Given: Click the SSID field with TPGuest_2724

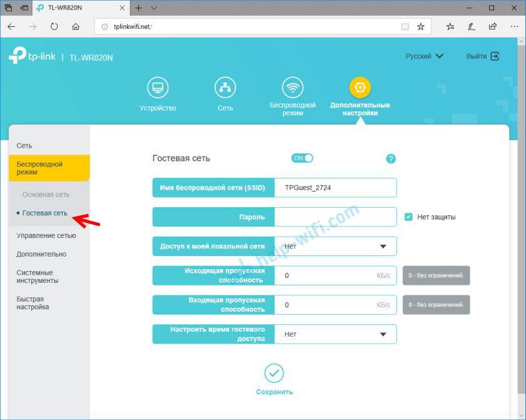Looking at the screenshot, I should 336,188.
